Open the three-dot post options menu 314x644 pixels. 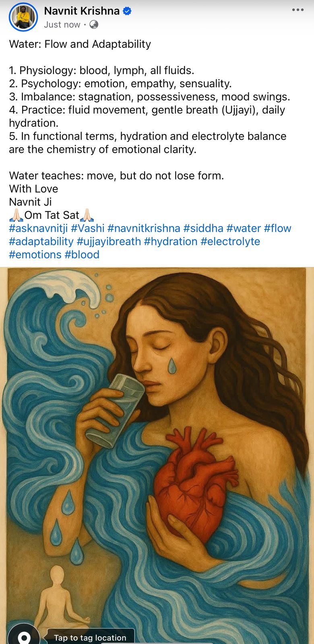point(298,10)
